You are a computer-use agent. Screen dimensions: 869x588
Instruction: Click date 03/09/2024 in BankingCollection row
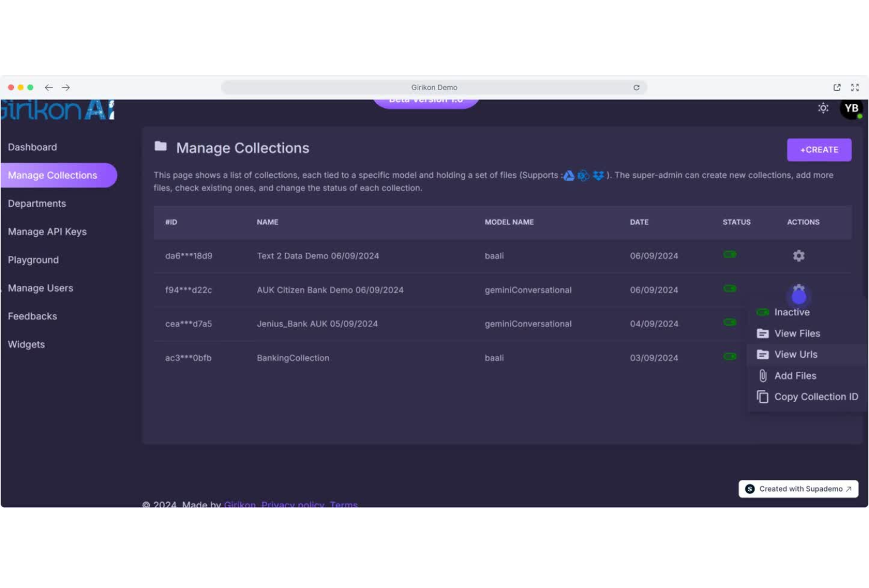654,358
